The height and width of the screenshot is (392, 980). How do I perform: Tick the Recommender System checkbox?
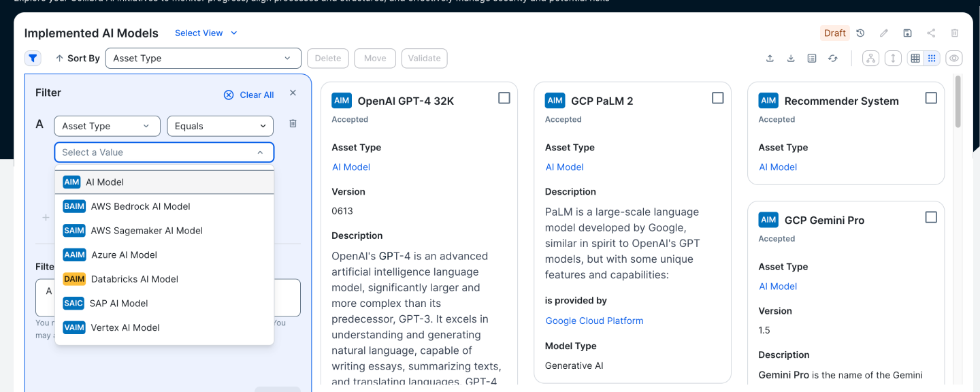[931, 98]
